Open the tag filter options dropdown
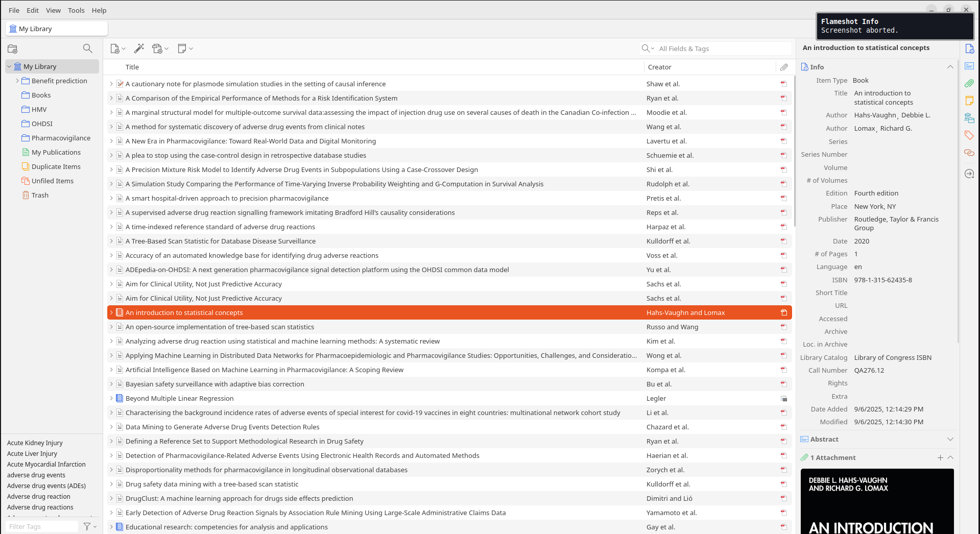The height and width of the screenshot is (534, 980). [x=90, y=526]
